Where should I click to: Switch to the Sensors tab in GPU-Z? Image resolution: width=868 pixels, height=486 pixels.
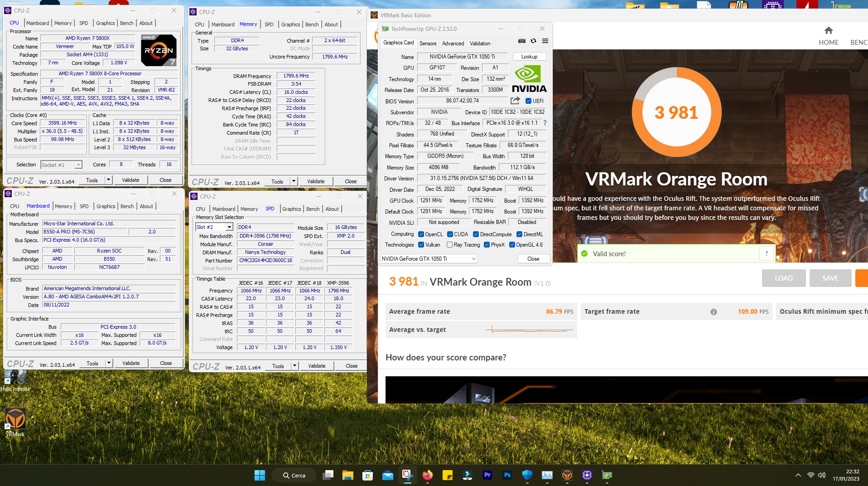[428, 44]
